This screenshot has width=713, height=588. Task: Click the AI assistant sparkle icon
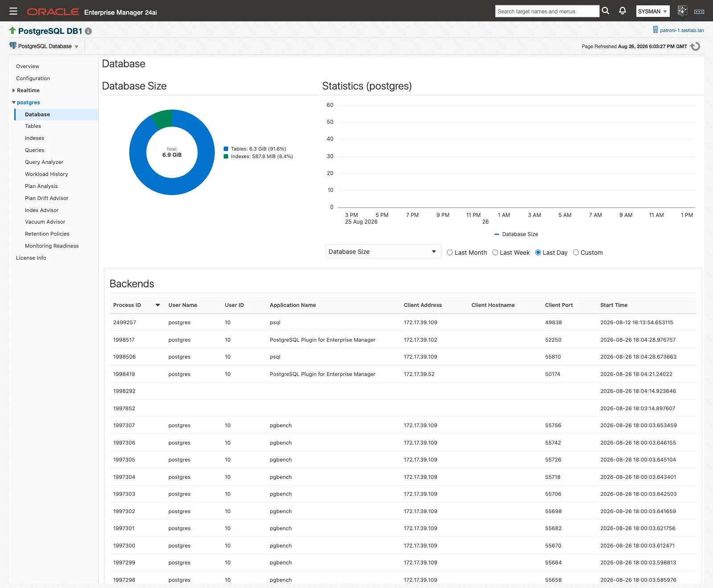682,11
